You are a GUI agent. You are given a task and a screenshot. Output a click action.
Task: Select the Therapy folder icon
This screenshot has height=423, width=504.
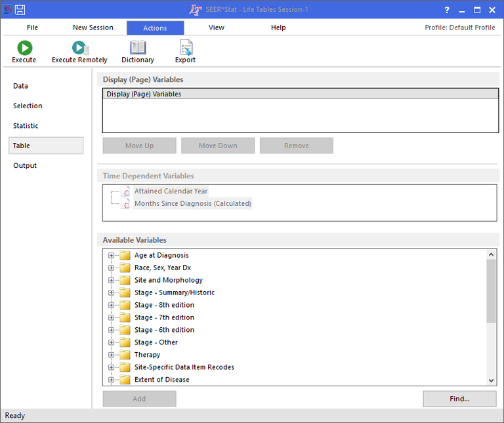pyautogui.click(x=125, y=355)
